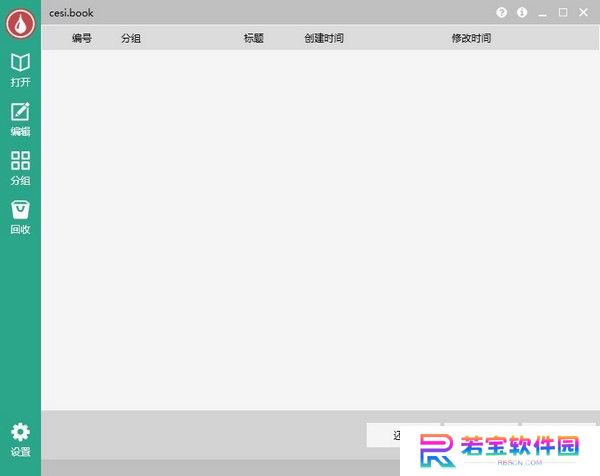Close the cesi.book window
This screenshot has height=476, width=600.
583,13
